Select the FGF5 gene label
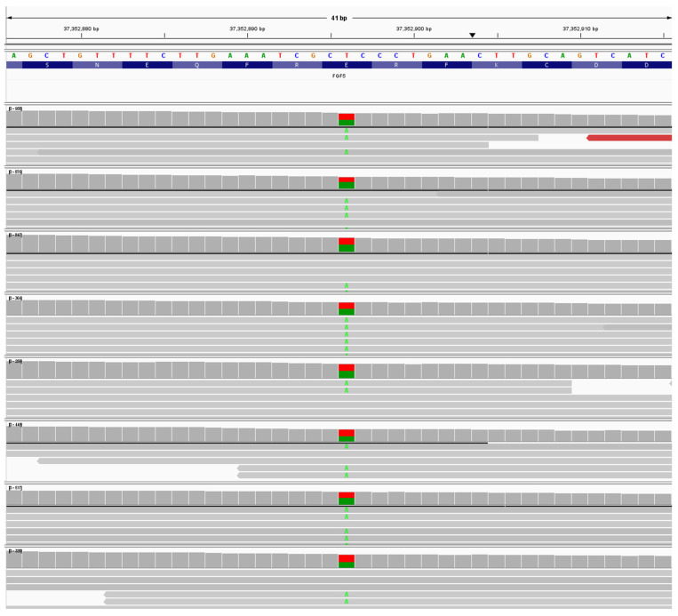 tap(339, 76)
